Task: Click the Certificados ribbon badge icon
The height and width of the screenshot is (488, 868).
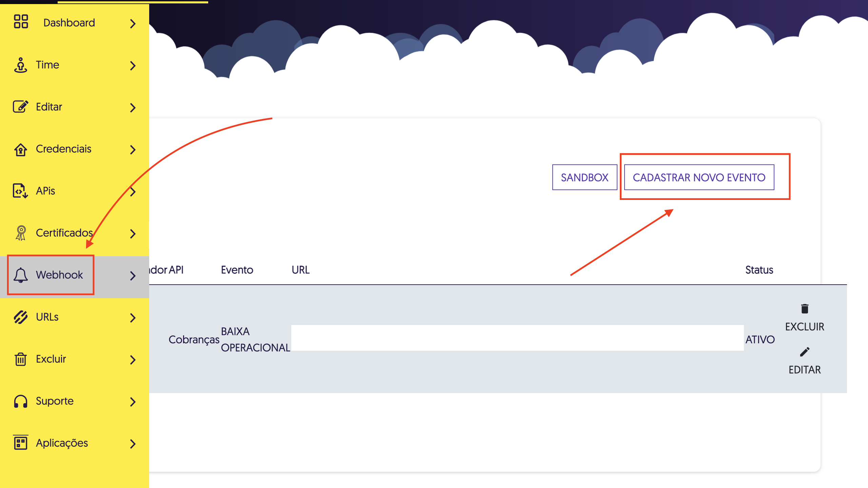Action: click(x=21, y=233)
